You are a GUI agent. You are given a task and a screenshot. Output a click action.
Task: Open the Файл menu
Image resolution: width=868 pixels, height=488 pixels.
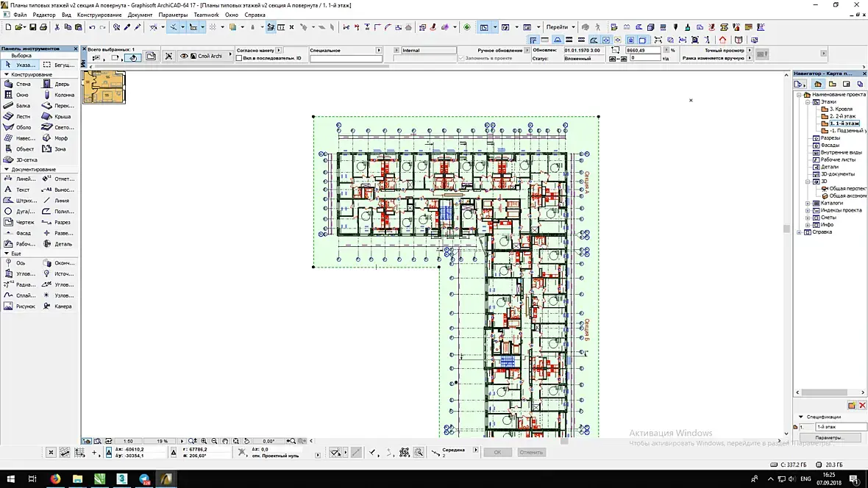point(20,15)
